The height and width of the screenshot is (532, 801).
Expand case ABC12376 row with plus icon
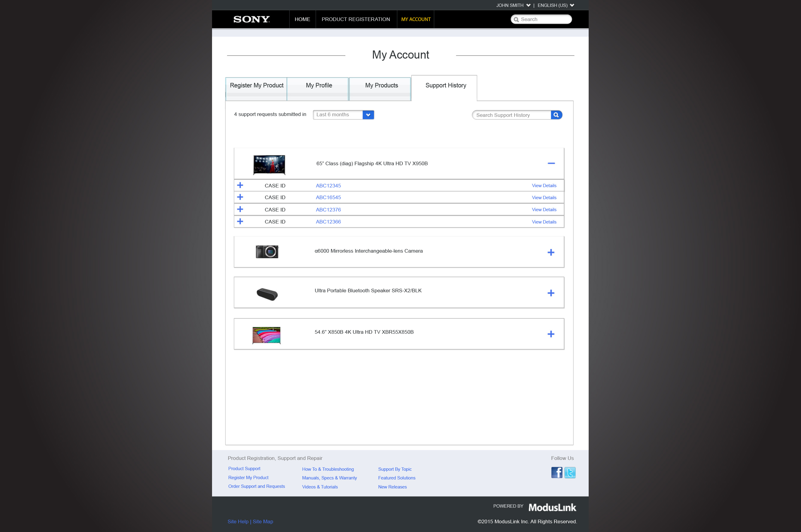click(240, 209)
